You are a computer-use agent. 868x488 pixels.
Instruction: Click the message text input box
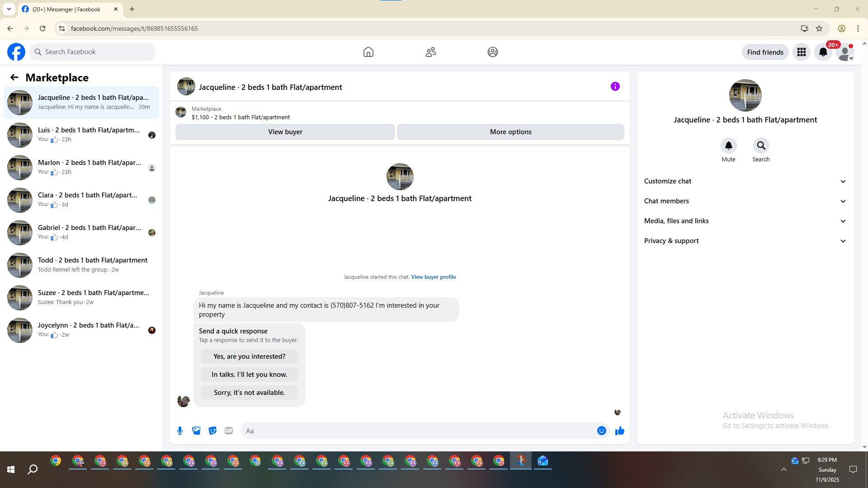(x=419, y=431)
